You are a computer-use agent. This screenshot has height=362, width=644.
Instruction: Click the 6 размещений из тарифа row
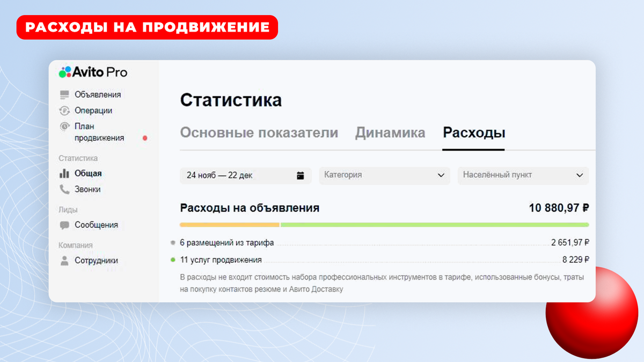(x=384, y=242)
